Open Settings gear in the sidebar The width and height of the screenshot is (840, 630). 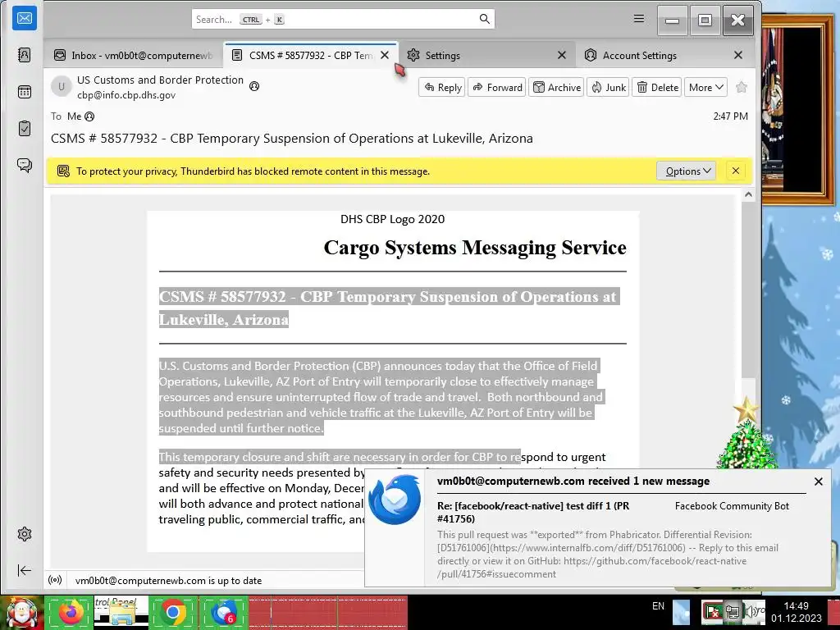coord(24,533)
